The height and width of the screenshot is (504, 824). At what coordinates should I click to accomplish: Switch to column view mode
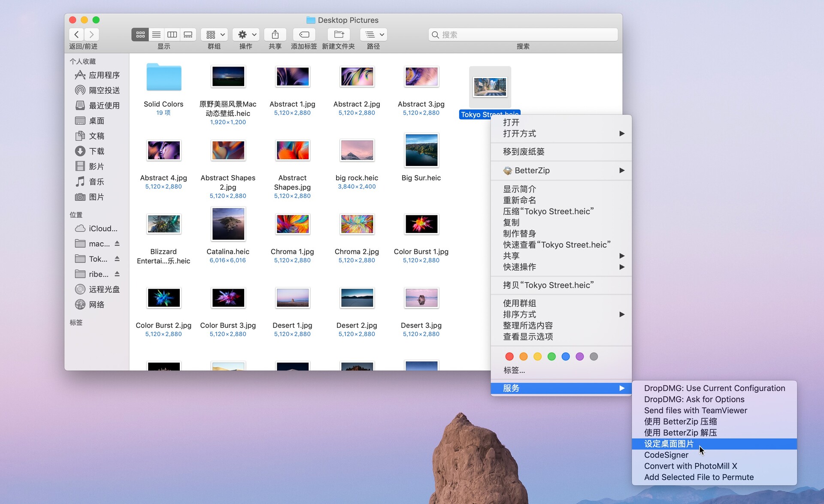(172, 35)
